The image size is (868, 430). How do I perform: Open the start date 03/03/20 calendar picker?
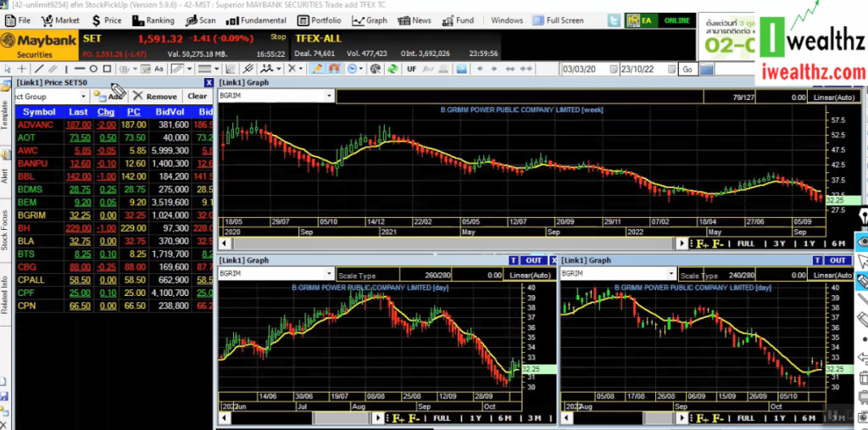614,70
